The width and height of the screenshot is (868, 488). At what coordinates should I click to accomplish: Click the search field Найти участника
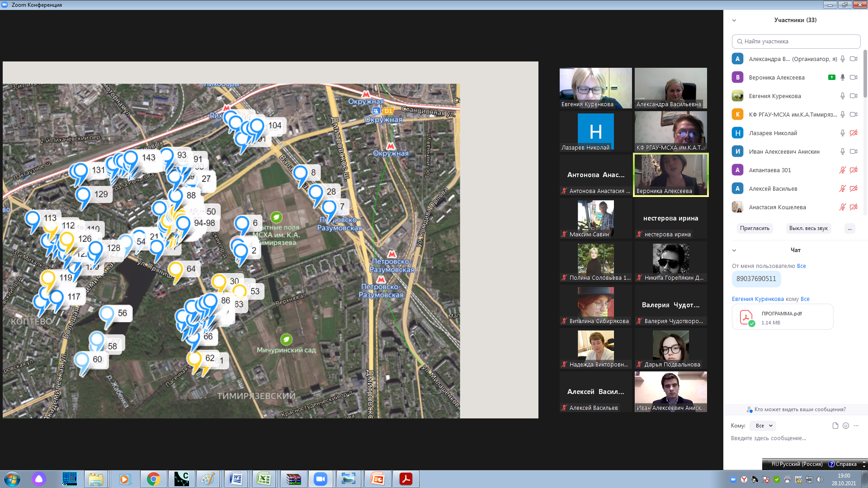[796, 41]
